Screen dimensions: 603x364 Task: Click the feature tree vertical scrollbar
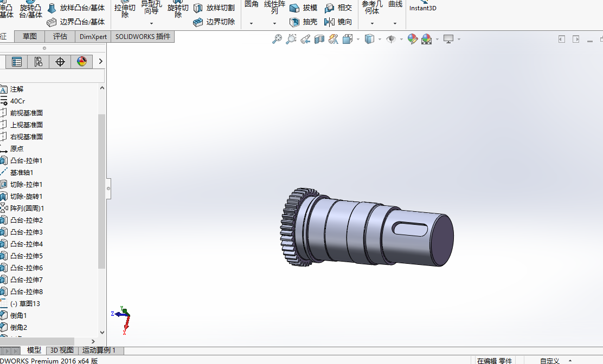pyautogui.click(x=102, y=191)
